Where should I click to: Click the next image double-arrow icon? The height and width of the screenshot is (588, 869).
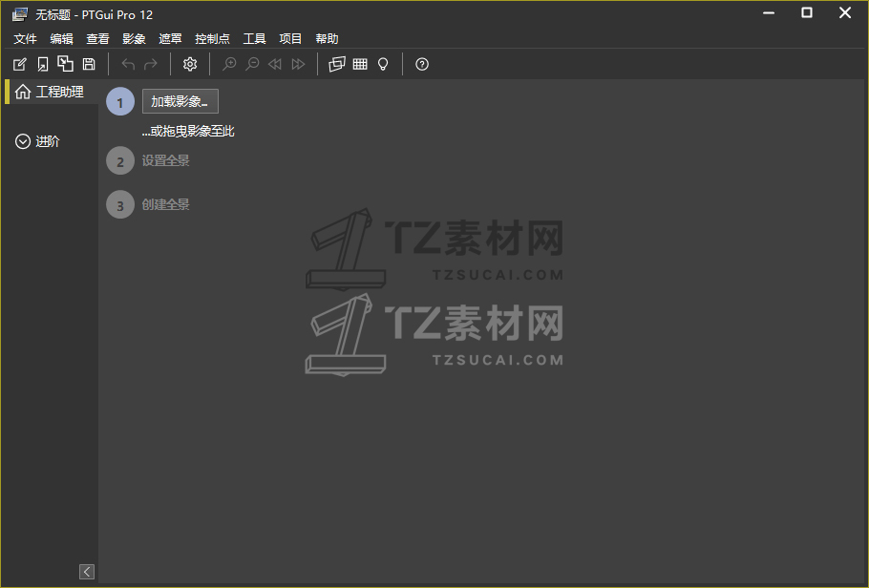coord(298,64)
